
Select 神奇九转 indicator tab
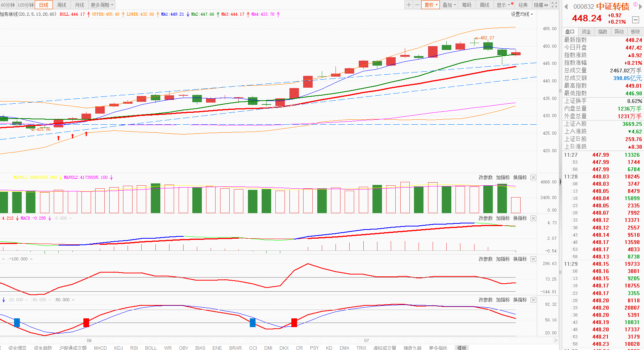(x=413, y=348)
